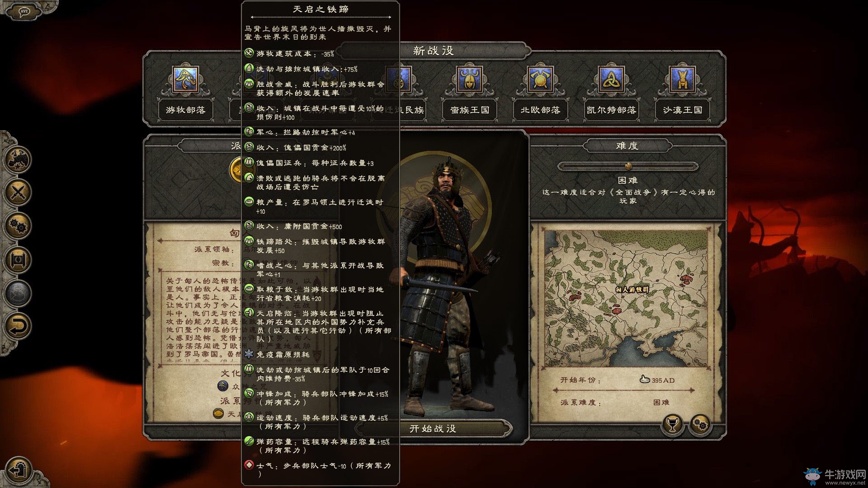
Task: Click the goblet victory conditions icon
Action: (673, 424)
